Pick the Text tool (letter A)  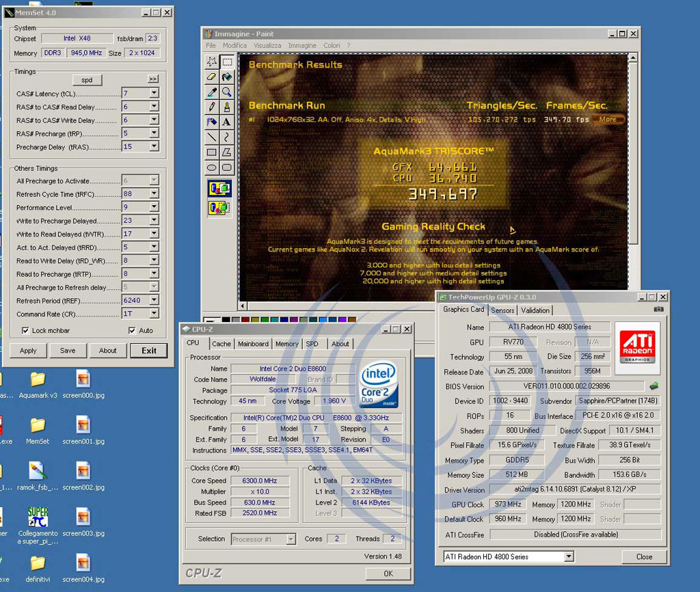point(227,122)
